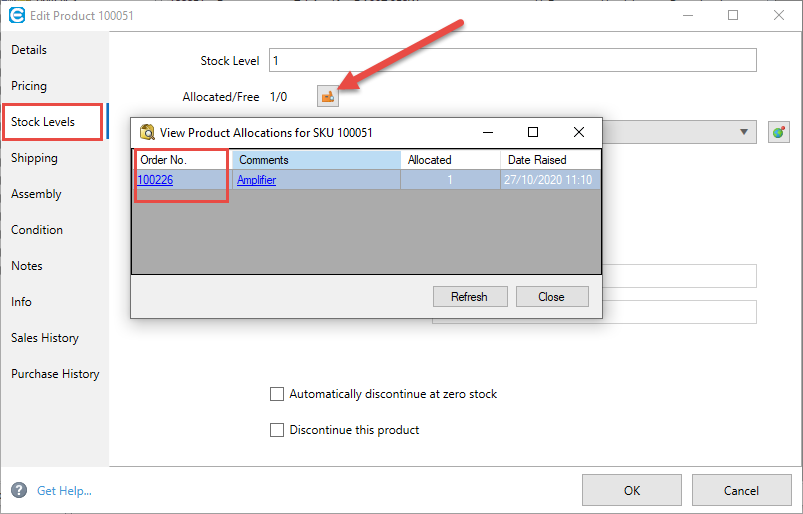Click the allocations icon next to Allocated/Free
Screen dimensions: 803x514
click(x=328, y=97)
